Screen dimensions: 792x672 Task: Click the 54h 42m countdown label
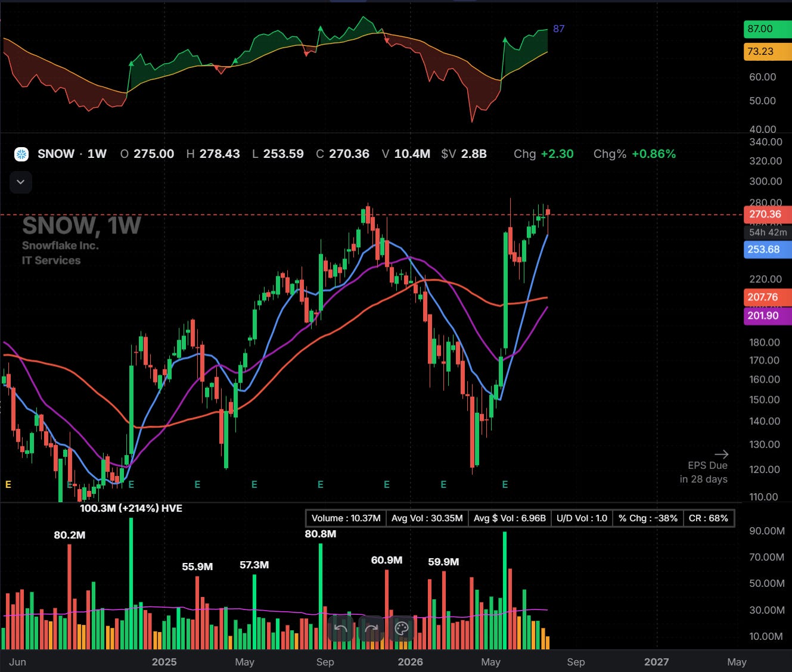pyautogui.click(x=768, y=232)
